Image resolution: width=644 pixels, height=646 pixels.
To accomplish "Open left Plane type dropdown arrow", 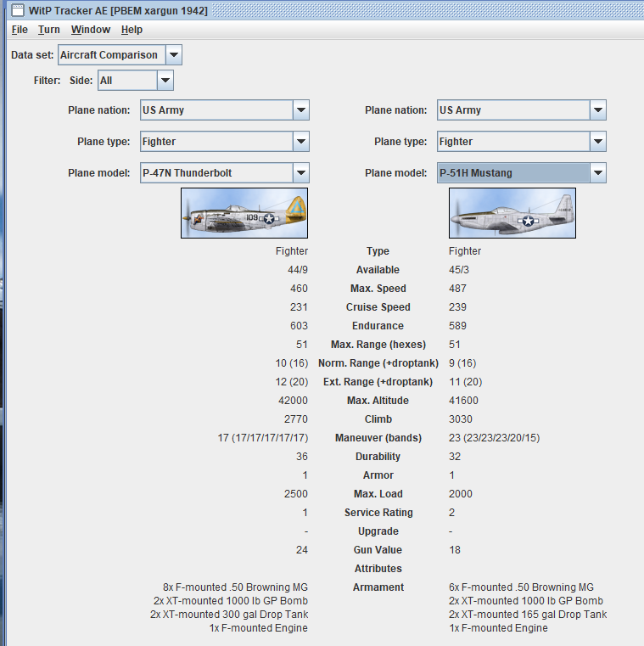I will (x=301, y=141).
